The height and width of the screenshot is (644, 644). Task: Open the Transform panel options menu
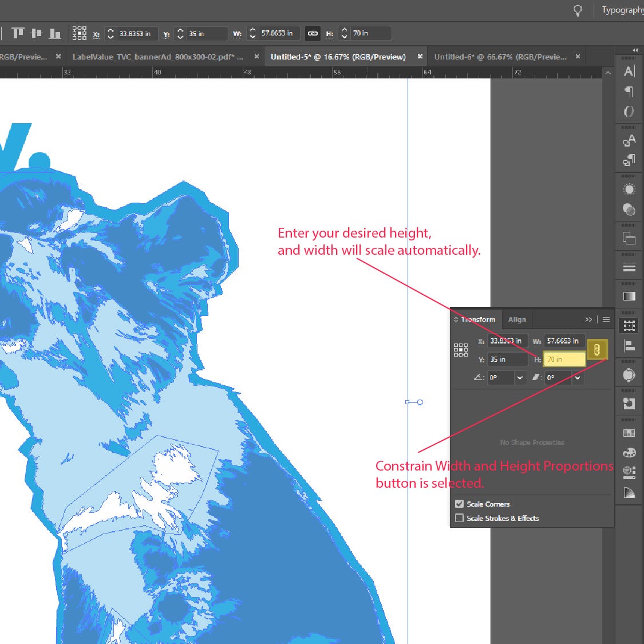(x=606, y=319)
